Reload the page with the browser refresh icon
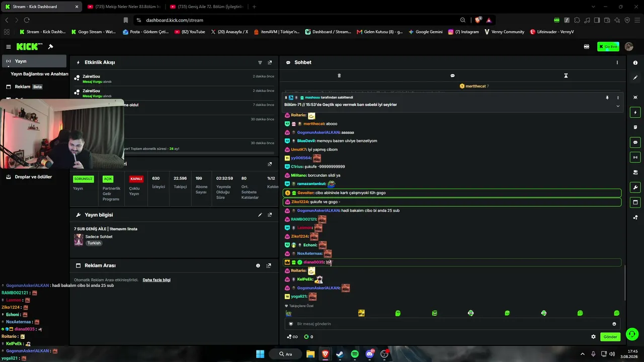 pyautogui.click(x=27, y=20)
